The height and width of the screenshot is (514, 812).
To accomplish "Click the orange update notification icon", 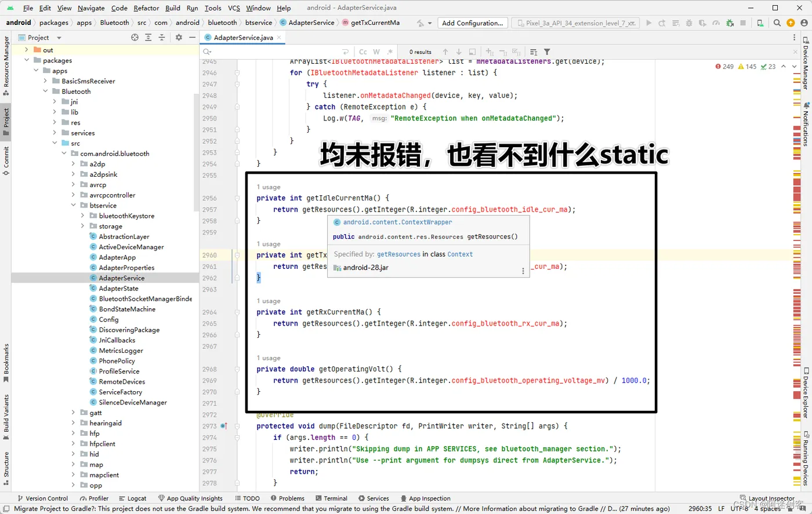I will (x=791, y=23).
